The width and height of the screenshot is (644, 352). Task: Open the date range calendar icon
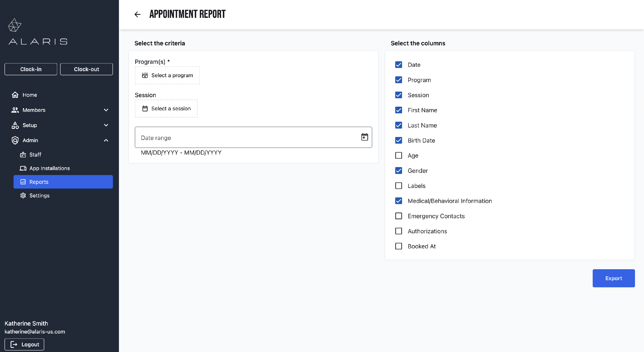[364, 137]
